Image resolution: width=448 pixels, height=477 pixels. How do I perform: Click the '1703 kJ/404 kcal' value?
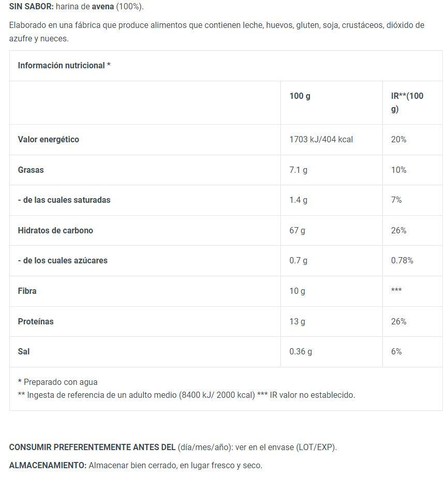pos(321,140)
